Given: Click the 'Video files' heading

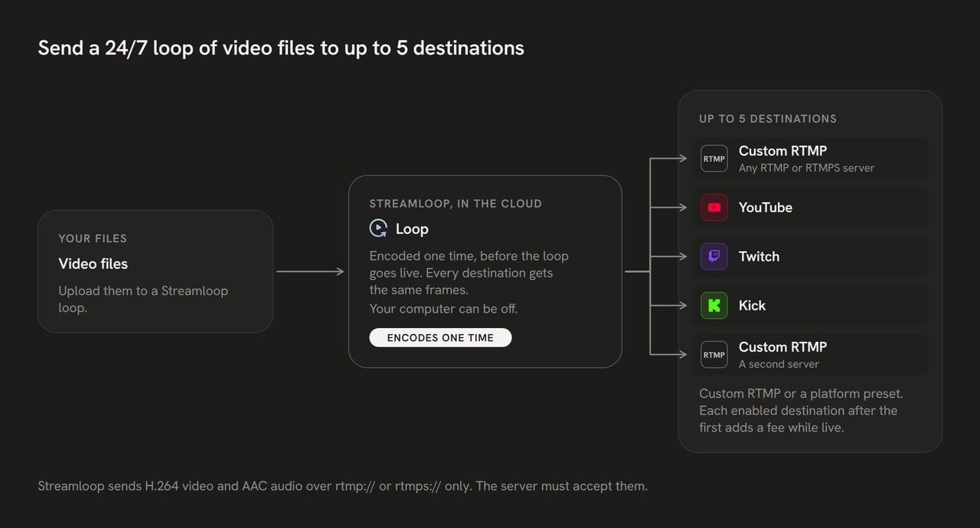Looking at the screenshot, I should [93, 264].
